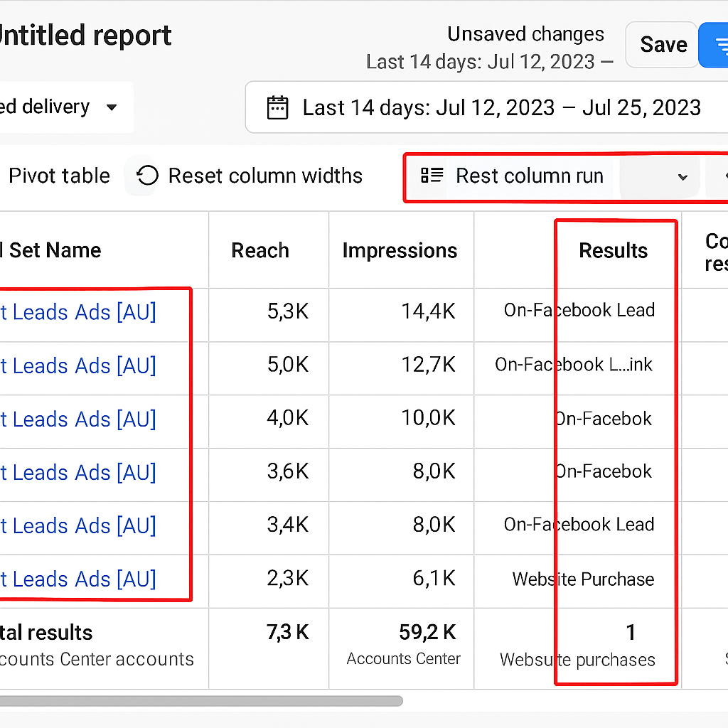Click the Untitled report title

(85, 36)
